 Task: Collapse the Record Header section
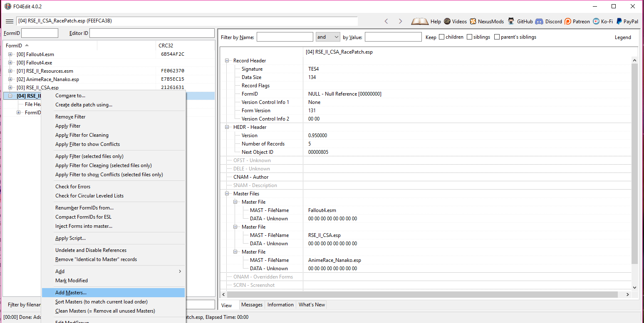228,61
